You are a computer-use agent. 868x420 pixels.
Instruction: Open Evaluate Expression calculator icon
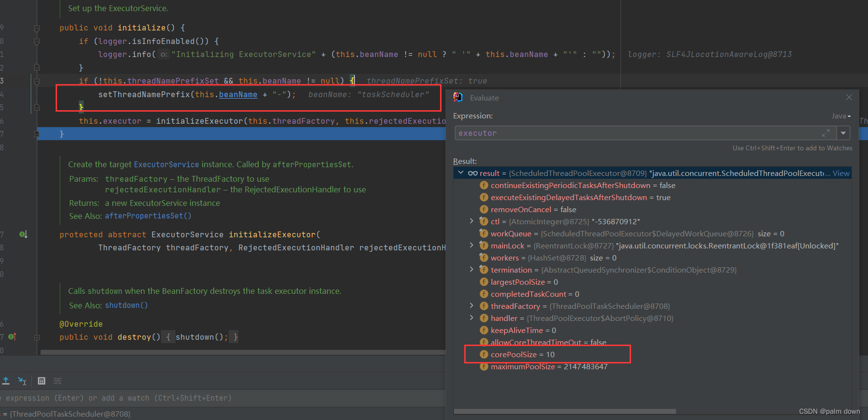pos(42,381)
